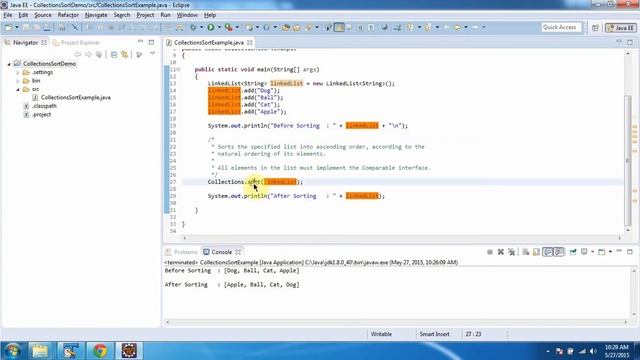Toggle Show Console When Standard Out Changes

[547, 252]
